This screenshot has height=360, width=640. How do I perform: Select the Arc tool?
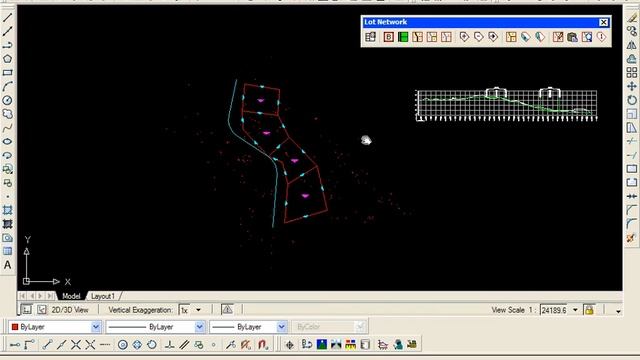pyautogui.click(x=7, y=87)
